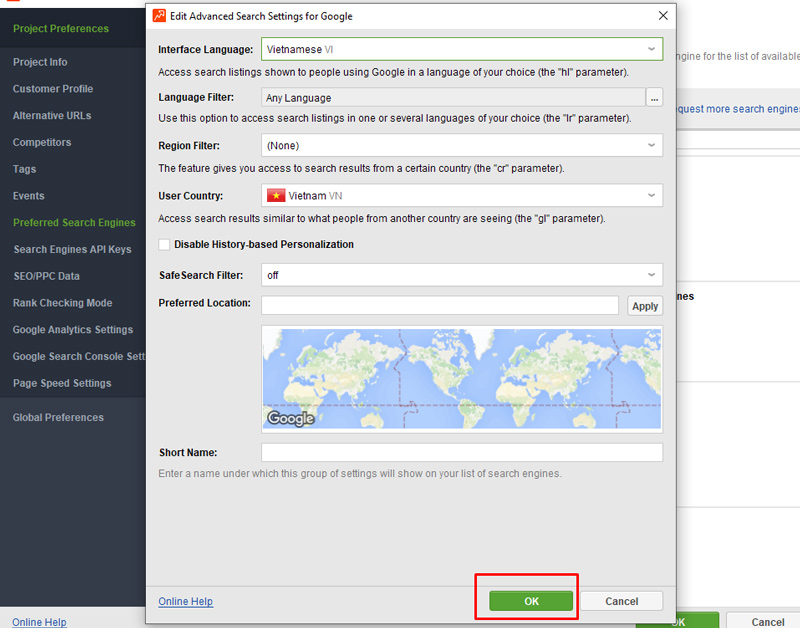Viewport: 800px width, 628px height.
Task: Click the Vietnam flag icon
Action: pyautogui.click(x=276, y=195)
